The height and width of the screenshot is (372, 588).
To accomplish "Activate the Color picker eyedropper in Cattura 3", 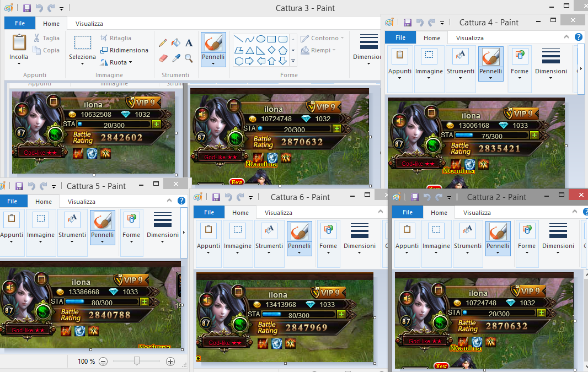I will tap(176, 58).
